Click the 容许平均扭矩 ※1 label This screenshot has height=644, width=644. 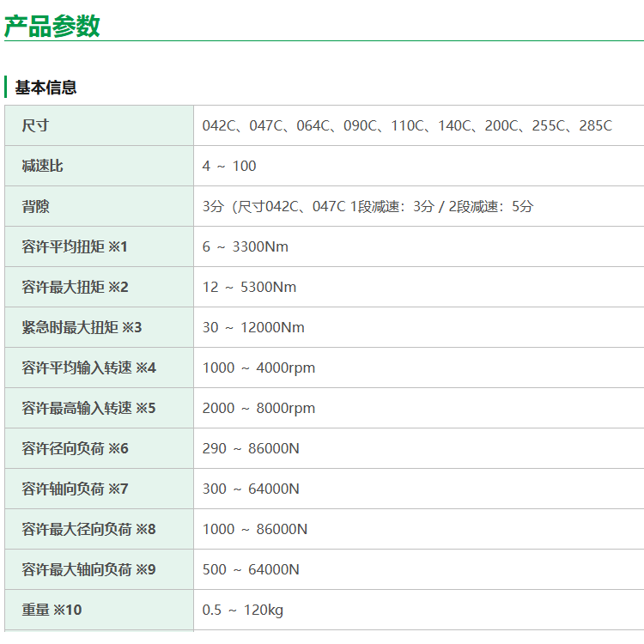click(x=75, y=246)
